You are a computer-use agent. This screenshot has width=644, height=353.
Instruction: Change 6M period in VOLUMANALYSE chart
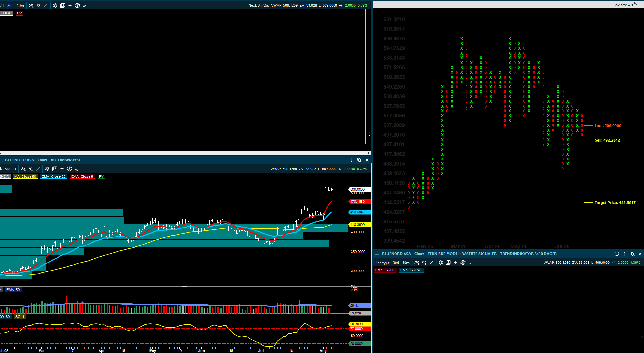(8, 169)
